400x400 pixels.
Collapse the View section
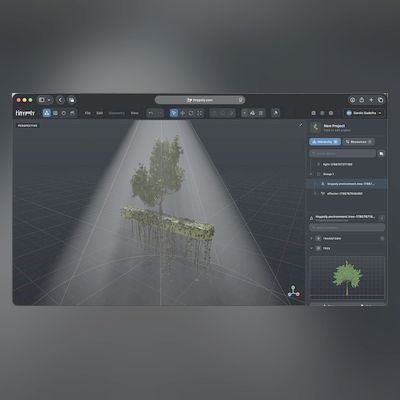click(x=311, y=248)
